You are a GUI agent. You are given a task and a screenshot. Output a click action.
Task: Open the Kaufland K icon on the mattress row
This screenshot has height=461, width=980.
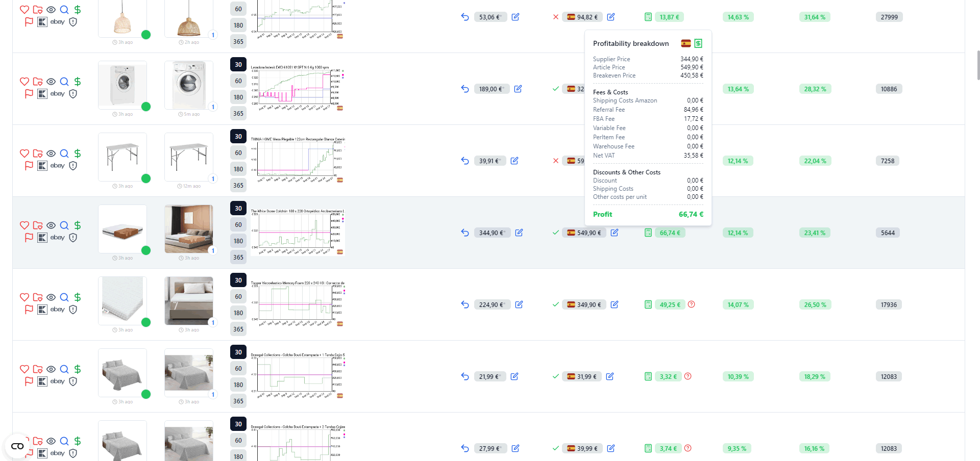42,238
